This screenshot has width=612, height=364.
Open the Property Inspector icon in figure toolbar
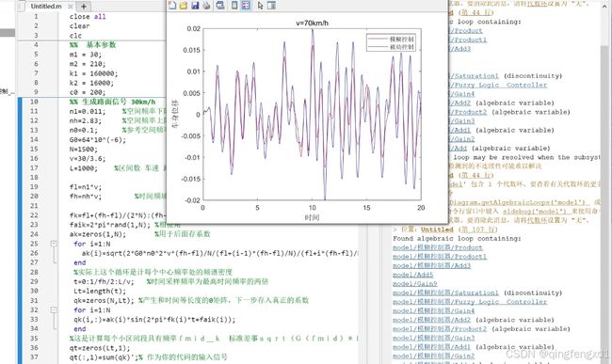(271, 5)
